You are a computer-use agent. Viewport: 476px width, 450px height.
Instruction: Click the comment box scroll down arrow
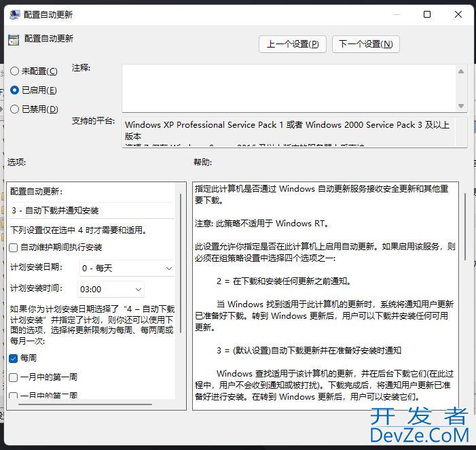point(461,106)
